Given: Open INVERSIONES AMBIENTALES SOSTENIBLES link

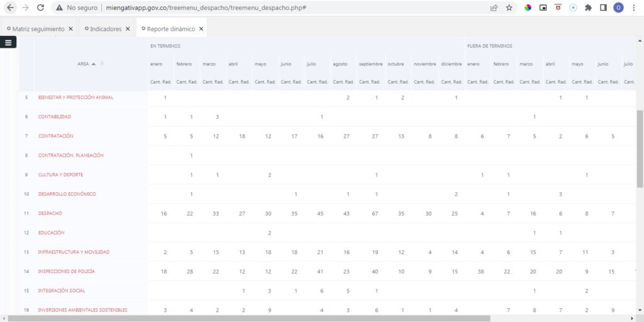Looking at the screenshot, I should [x=82, y=310].
